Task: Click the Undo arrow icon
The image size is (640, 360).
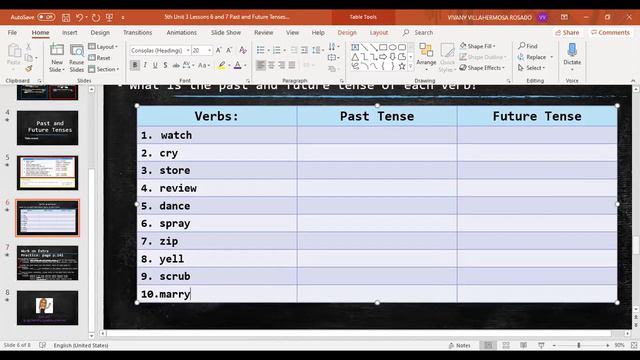Action: pyautogui.click(x=80, y=18)
